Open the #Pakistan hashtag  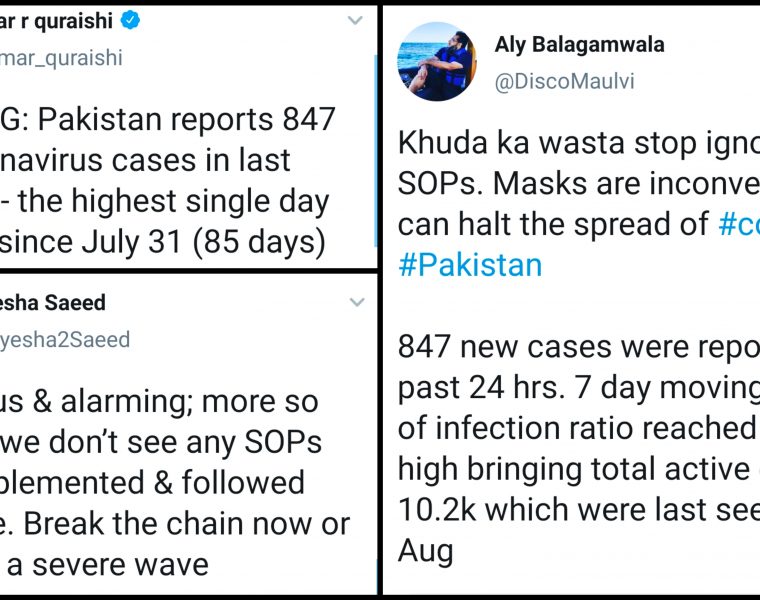(469, 264)
